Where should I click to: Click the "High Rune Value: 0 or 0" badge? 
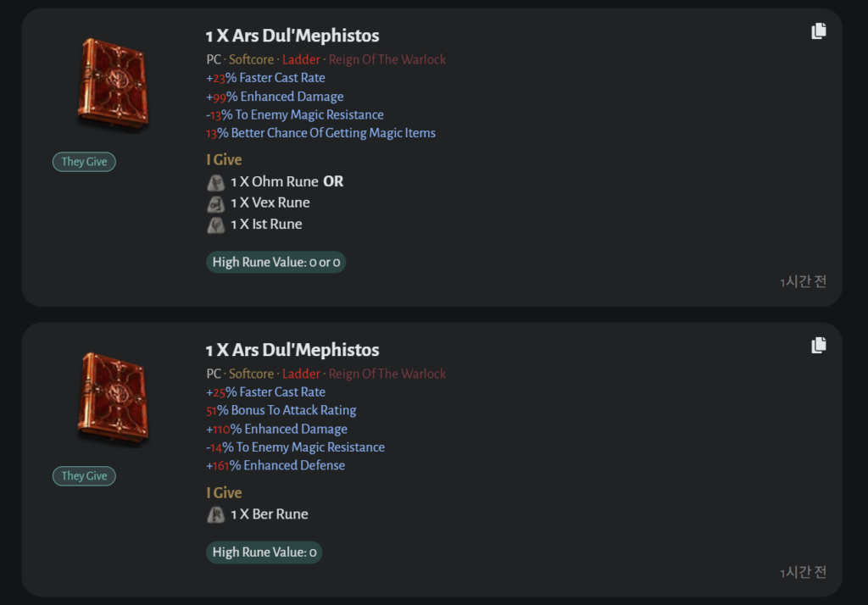point(275,263)
